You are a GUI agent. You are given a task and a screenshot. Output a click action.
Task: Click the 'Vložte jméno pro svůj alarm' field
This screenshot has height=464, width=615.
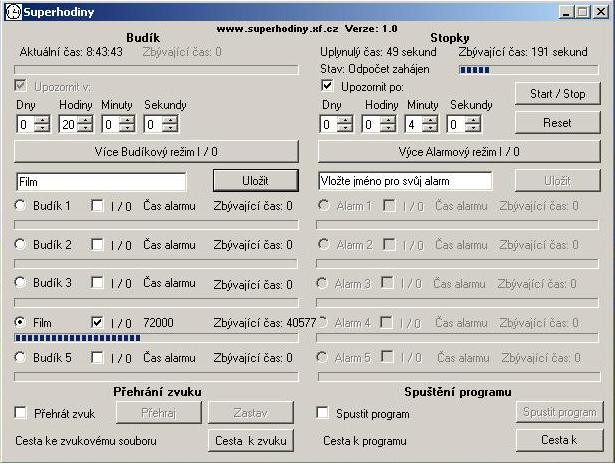405,181
